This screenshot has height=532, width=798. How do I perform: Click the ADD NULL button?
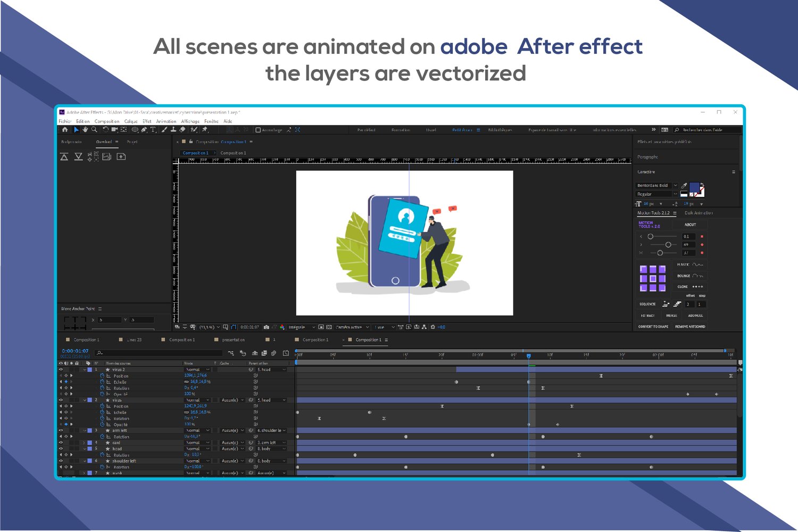[695, 315]
